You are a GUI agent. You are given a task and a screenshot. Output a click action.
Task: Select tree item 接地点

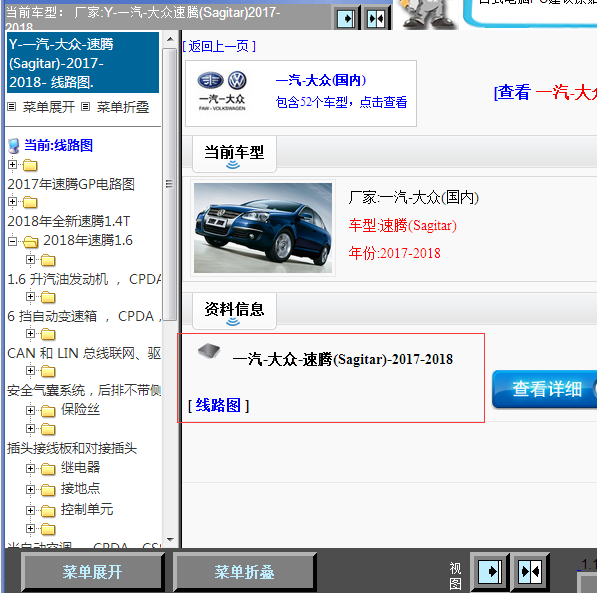(x=80, y=488)
